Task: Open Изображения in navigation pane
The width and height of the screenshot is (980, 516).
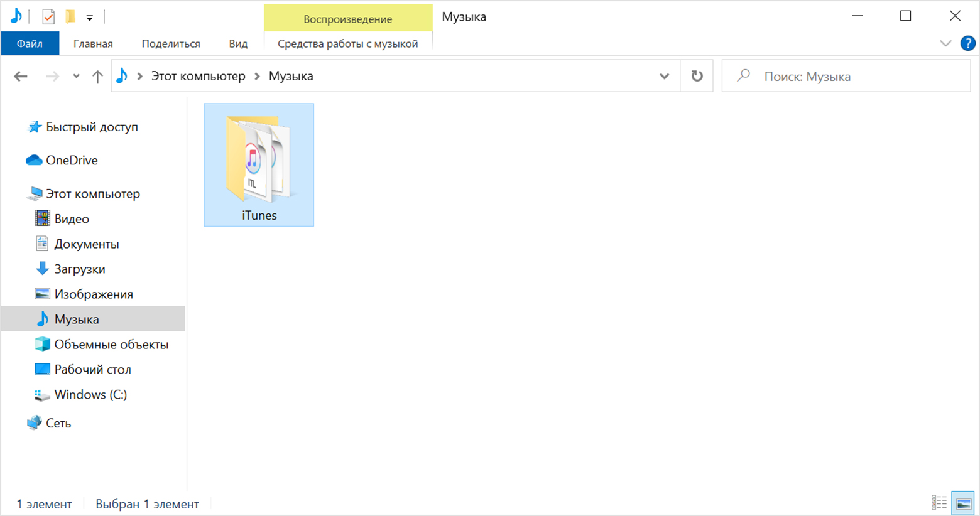Action: click(94, 294)
